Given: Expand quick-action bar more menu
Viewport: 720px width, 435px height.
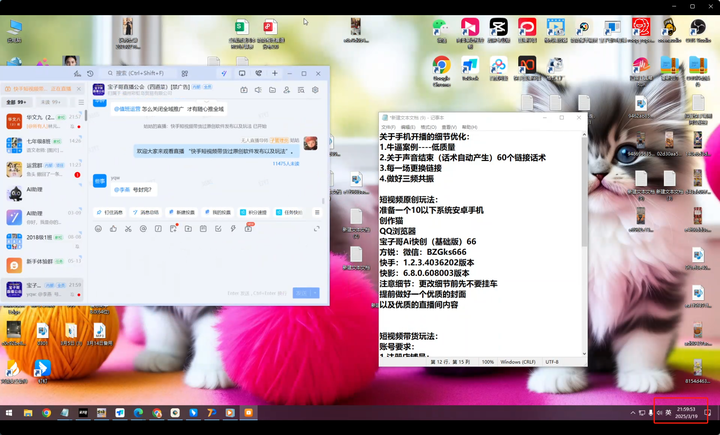Looking at the screenshot, I should tap(317, 212).
